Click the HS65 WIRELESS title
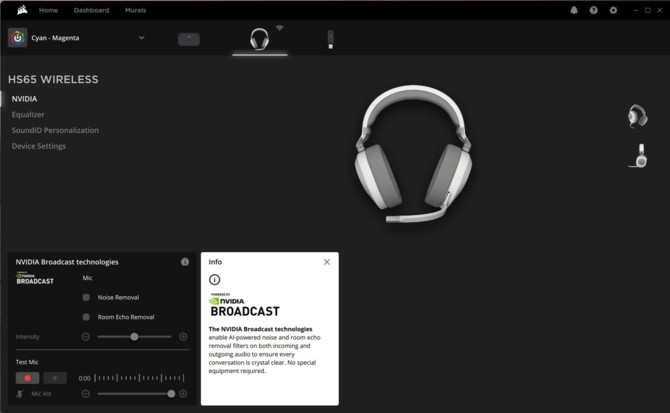The width and height of the screenshot is (670, 413). pos(53,79)
